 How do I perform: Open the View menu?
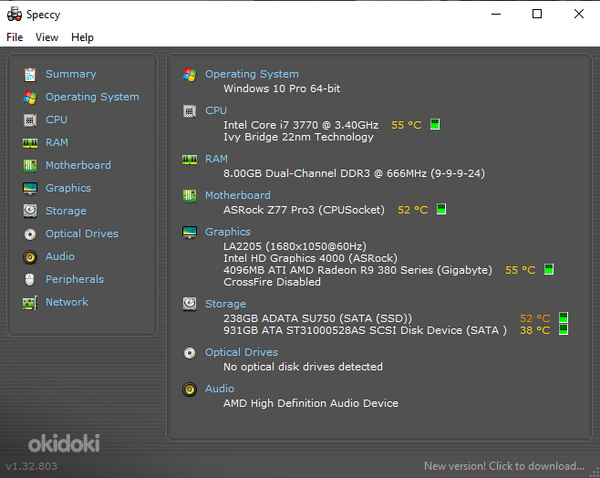(x=47, y=37)
